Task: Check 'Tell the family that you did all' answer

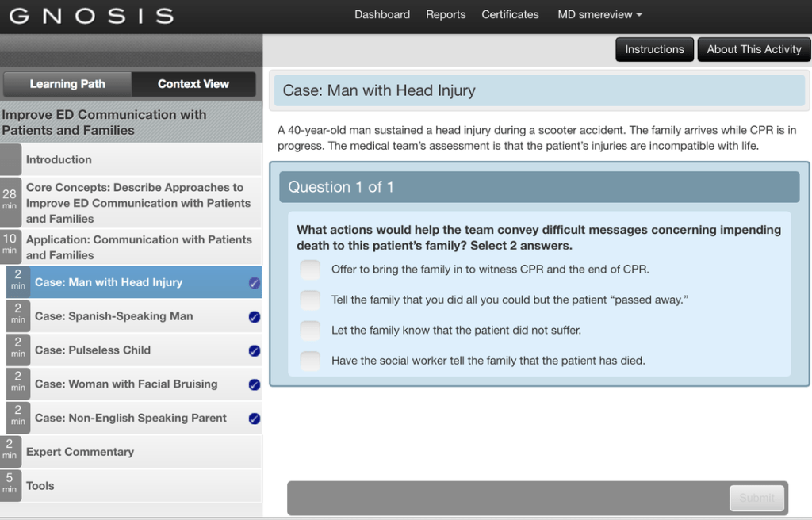Action: coord(310,300)
